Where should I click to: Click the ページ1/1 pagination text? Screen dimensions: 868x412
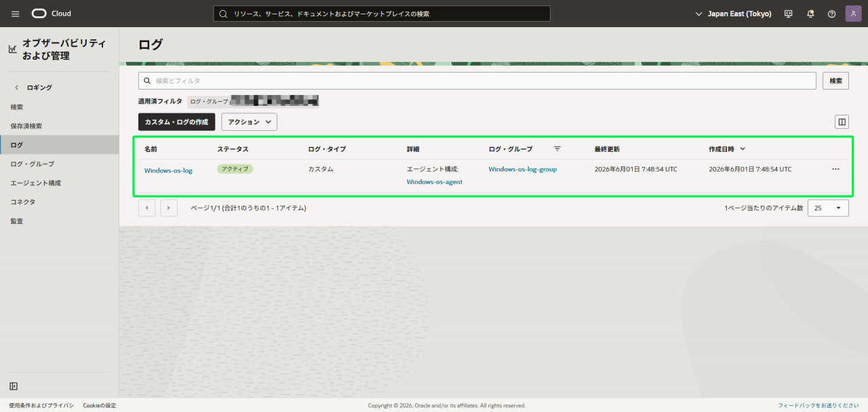tap(248, 208)
